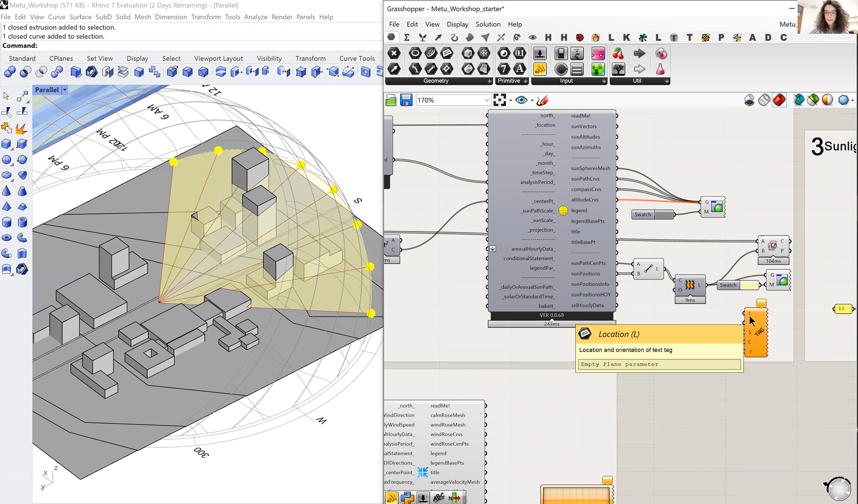858x504 pixels.
Task: Click the Ladybug tab icon in Grasshopper
Action: point(580,38)
